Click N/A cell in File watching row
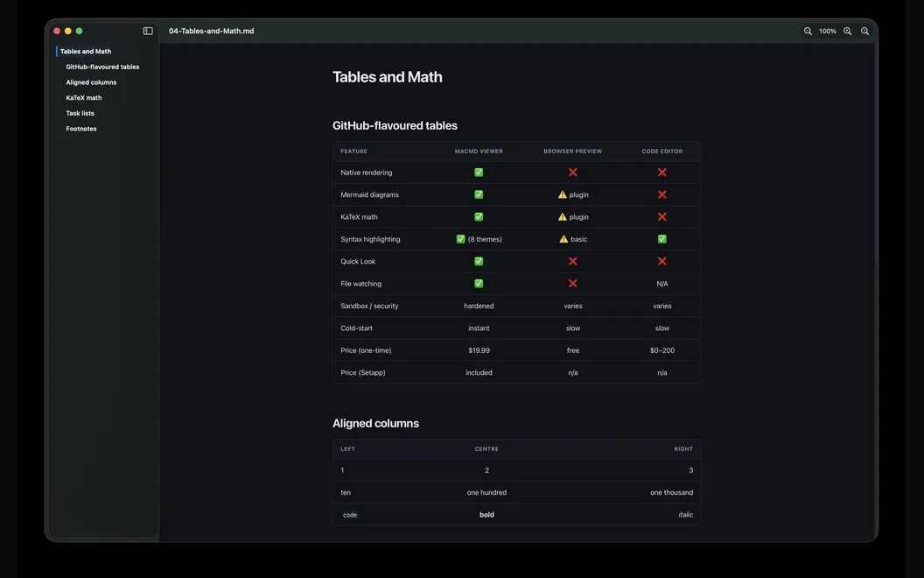Image resolution: width=924 pixels, height=578 pixels. [x=661, y=284]
